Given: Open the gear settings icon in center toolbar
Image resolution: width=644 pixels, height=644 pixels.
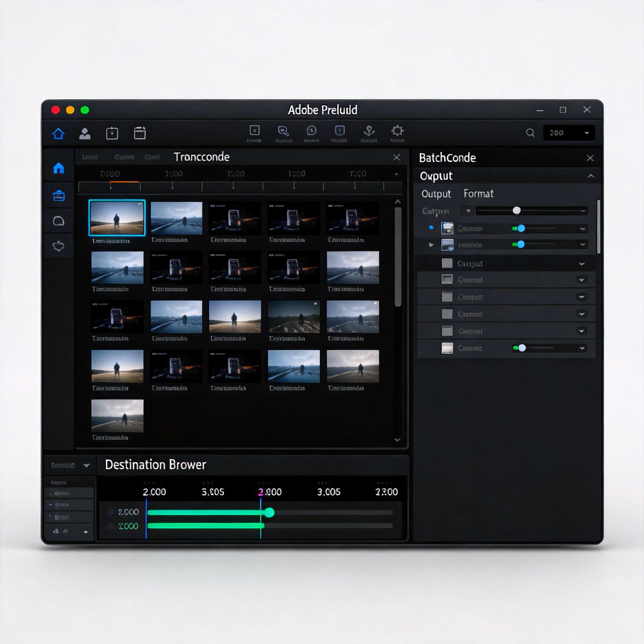Looking at the screenshot, I should click(397, 130).
